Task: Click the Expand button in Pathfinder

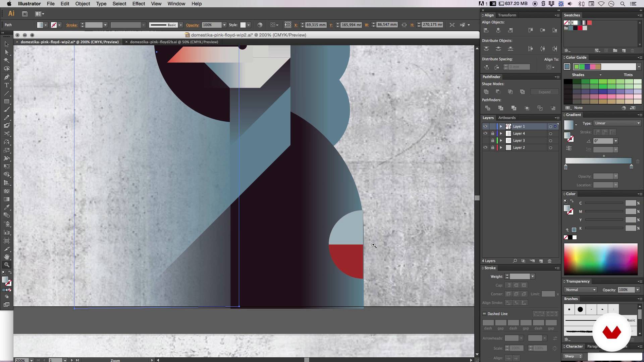Action: pyautogui.click(x=544, y=92)
